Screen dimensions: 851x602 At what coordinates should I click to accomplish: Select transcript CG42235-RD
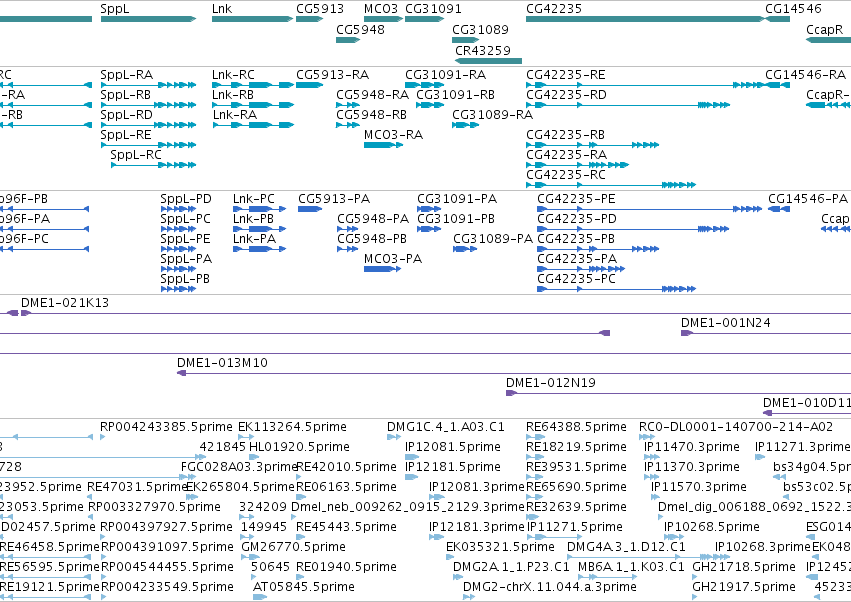(566, 95)
